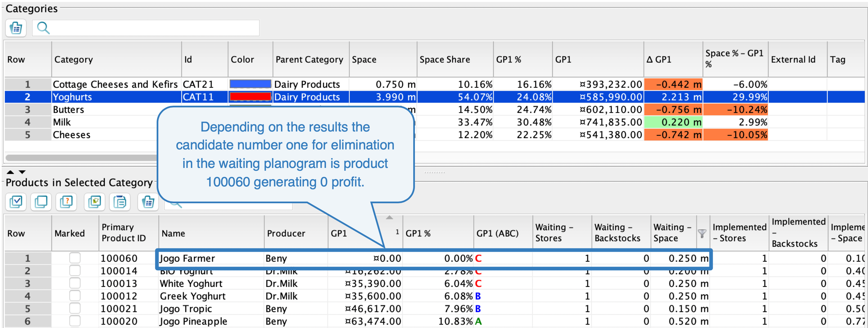Click product ID 100014 cell
The height and width of the screenshot is (328, 868).
(x=128, y=271)
